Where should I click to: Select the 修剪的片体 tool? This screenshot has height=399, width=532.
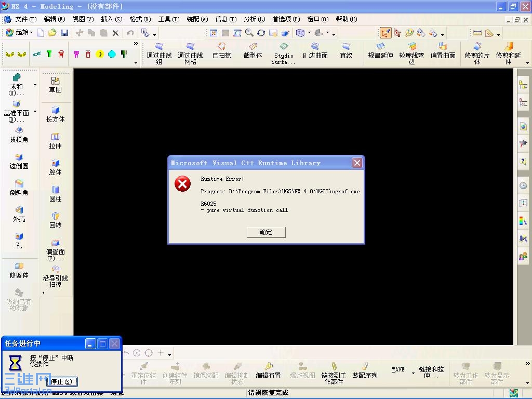pyautogui.click(x=477, y=54)
